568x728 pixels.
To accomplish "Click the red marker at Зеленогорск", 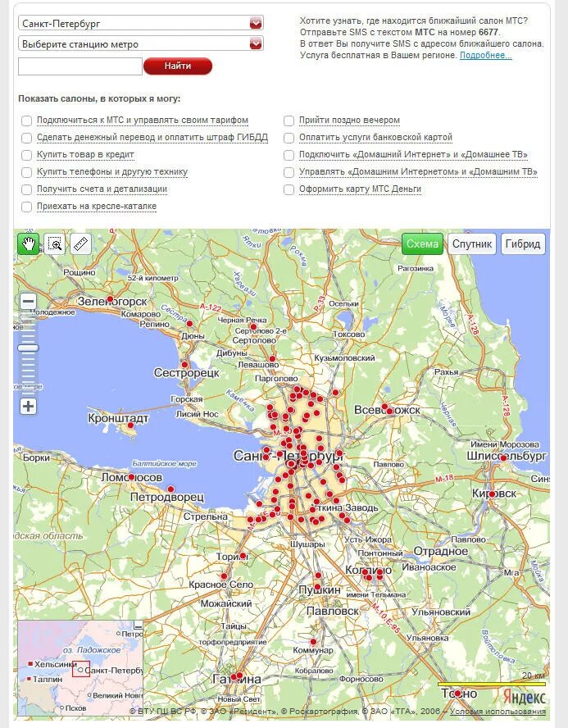I will click(x=110, y=299).
